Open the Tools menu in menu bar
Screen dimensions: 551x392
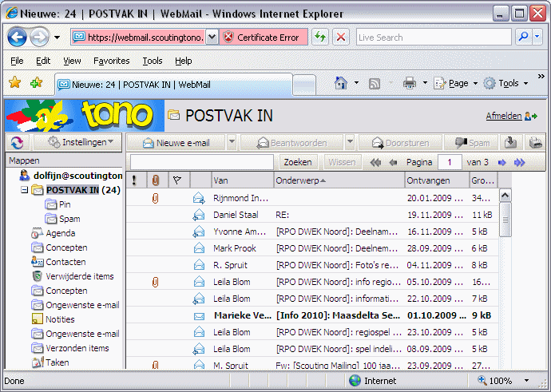coord(152,61)
